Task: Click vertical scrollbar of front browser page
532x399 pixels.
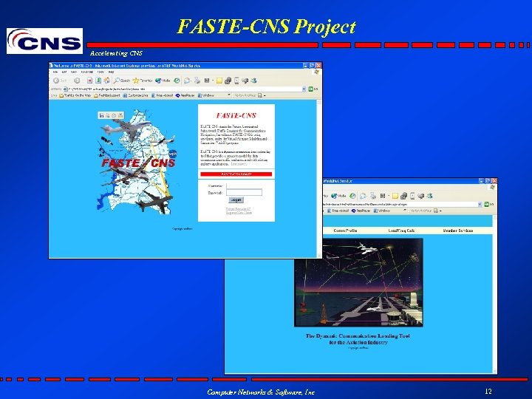Action: point(319,178)
